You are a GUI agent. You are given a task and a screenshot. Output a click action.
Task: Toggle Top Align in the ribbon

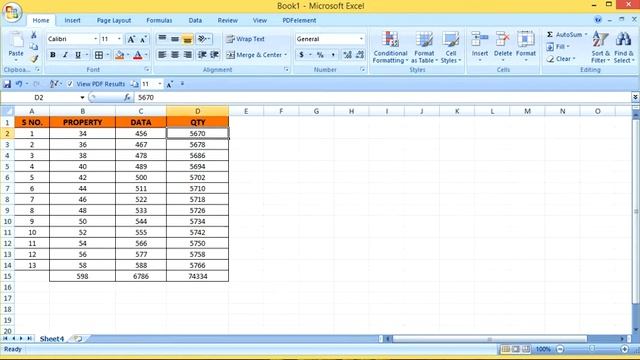coord(162,39)
